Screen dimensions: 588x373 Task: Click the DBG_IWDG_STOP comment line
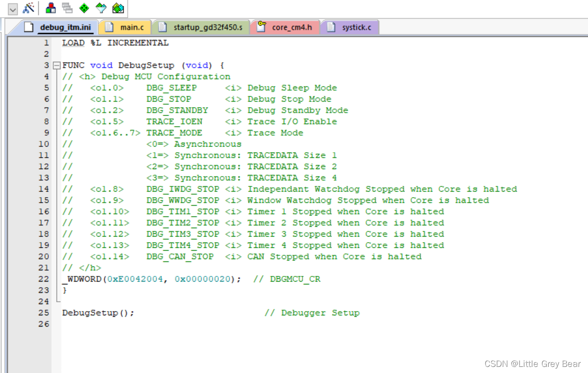click(290, 189)
